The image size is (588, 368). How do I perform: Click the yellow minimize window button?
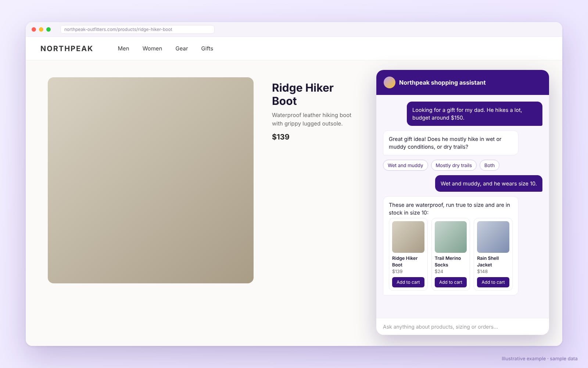coord(41,29)
